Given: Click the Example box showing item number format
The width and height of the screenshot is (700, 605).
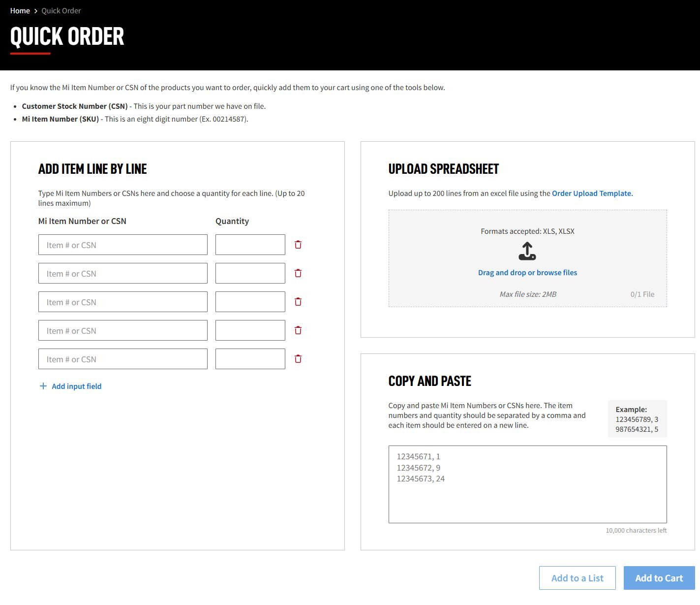Looking at the screenshot, I should [x=637, y=419].
